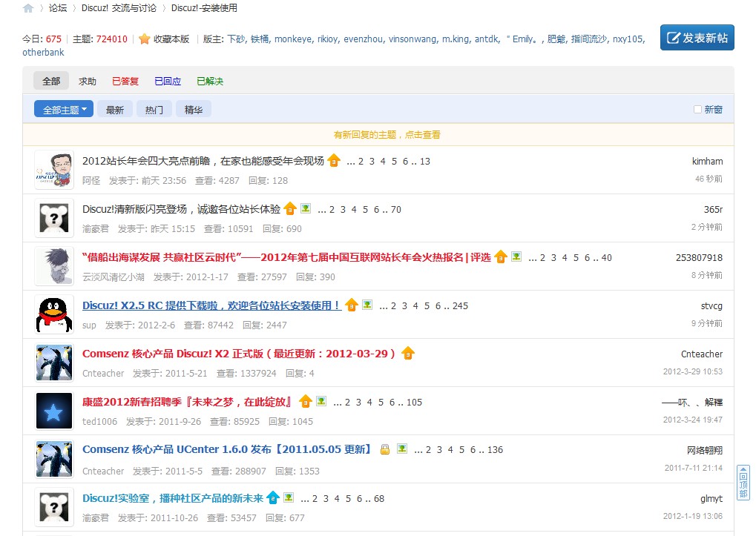Go to page 70 of Discuz!清新版 thread

click(396, 210)
